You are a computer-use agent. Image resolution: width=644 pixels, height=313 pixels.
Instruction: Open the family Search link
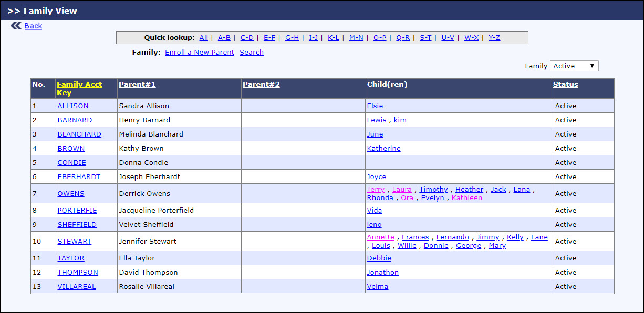tap(252, 53)
